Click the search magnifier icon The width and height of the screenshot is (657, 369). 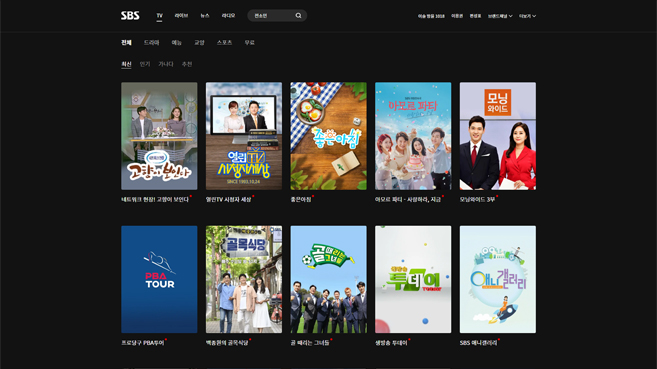click(298, 15)
